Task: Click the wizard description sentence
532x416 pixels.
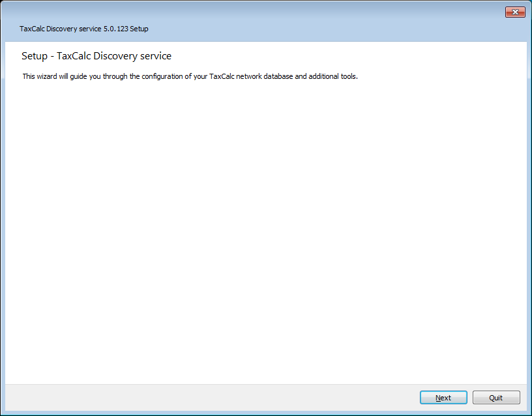Action: [190, 76]
